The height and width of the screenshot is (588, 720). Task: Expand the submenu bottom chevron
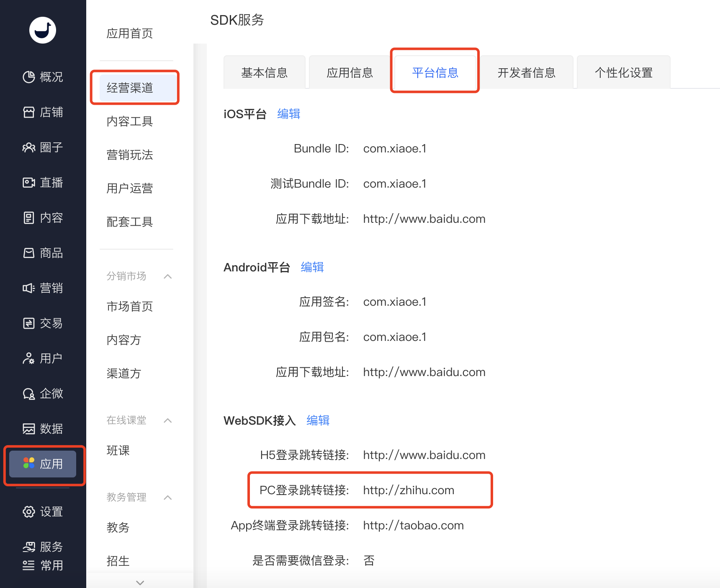click(x=140, y=583)
